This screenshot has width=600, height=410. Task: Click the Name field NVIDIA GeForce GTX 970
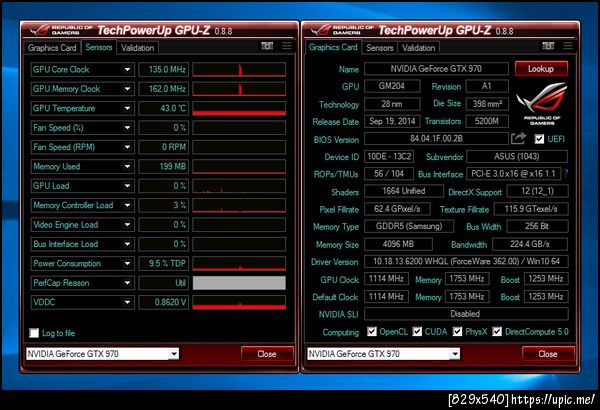436,69
